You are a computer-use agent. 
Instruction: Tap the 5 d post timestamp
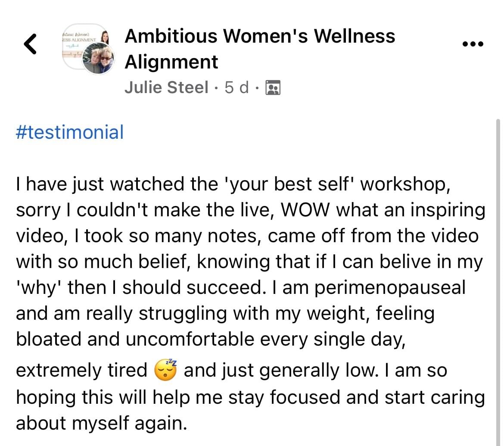tap(236, 87)
